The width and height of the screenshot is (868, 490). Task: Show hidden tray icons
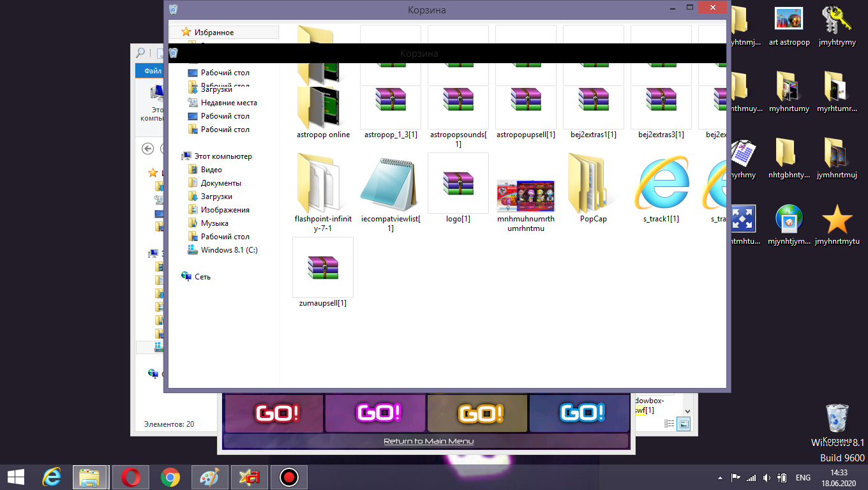pos(721,477)
